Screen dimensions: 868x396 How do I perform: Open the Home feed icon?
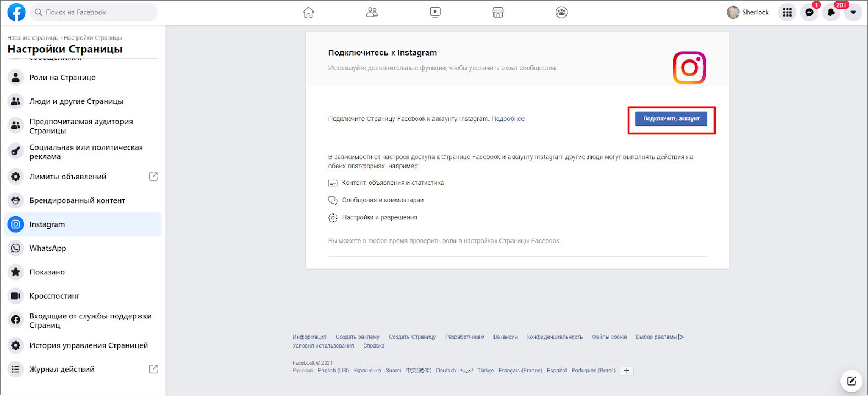309,12
